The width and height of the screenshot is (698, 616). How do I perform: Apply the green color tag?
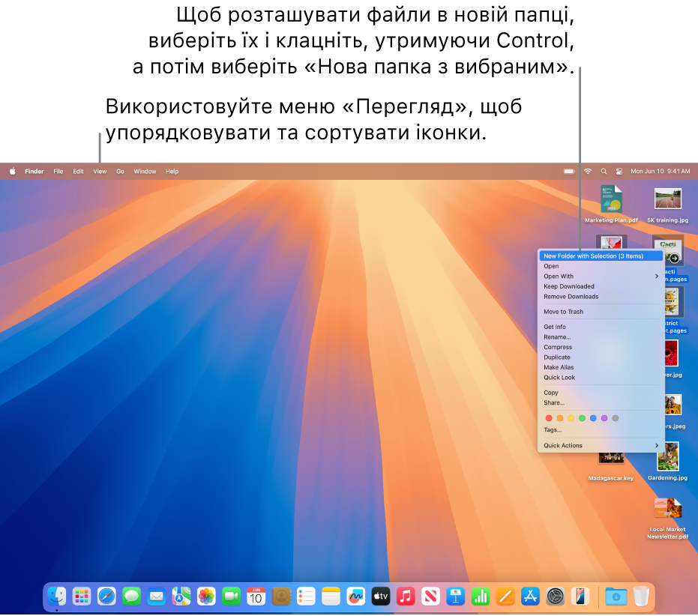[582, 418]
